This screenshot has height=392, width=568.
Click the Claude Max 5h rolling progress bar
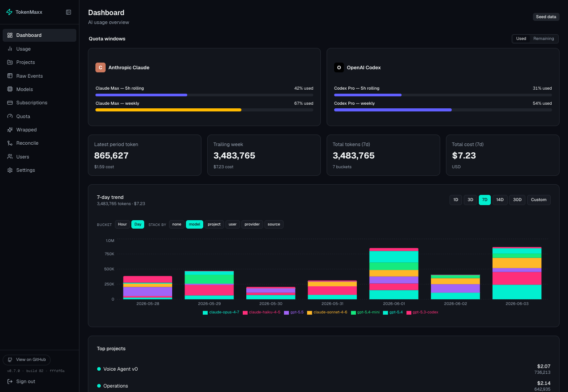204,95
